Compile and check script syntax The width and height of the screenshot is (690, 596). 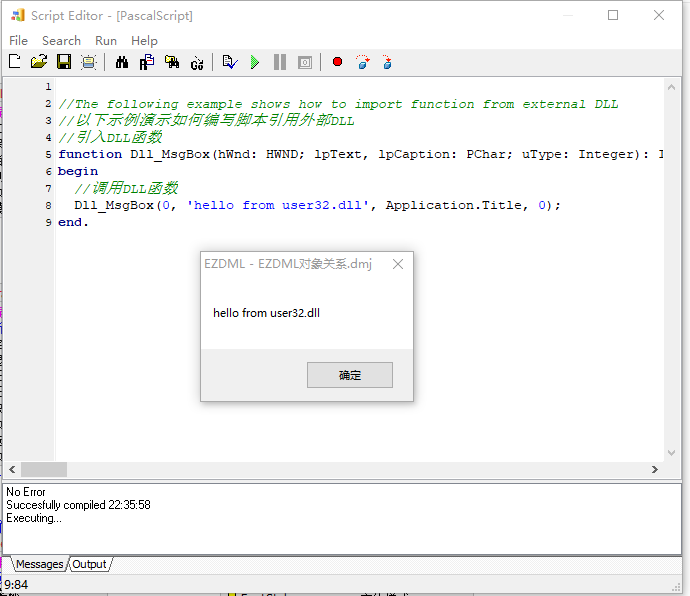[230, 62]
